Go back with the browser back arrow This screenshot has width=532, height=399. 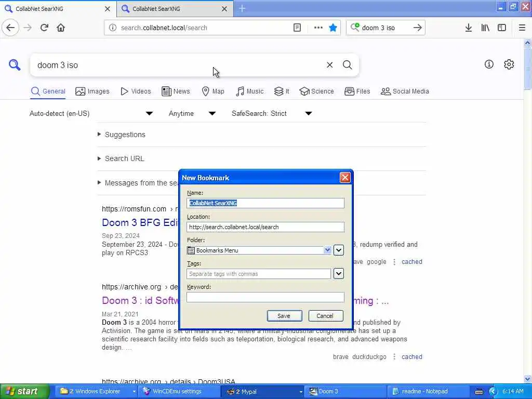[x=10, y=28]
